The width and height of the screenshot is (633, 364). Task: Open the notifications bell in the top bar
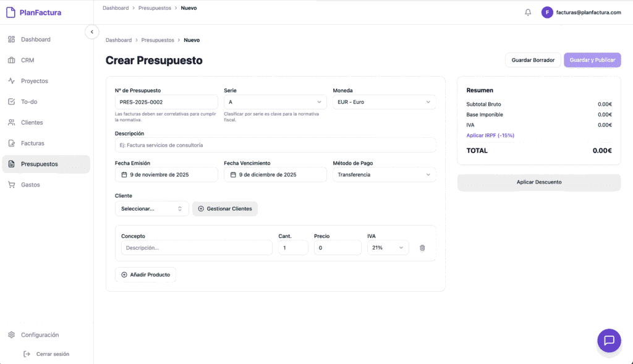(528, 12)
